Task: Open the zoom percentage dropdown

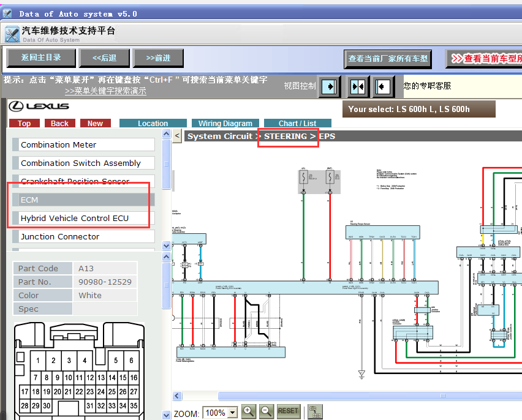Action: pos(233,413)
